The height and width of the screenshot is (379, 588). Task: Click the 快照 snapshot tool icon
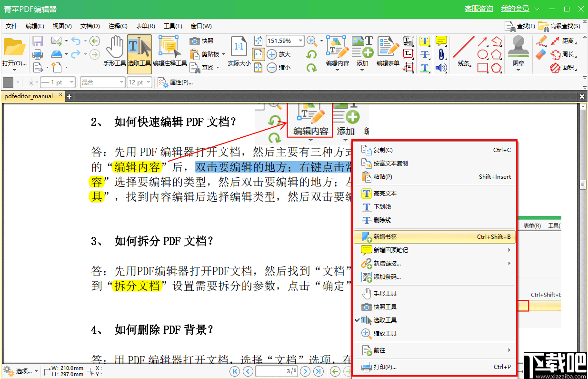[x=195, y=41]
